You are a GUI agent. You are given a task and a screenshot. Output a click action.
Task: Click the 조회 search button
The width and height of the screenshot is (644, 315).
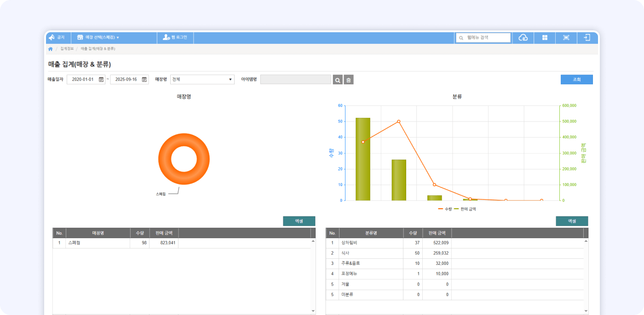(576, 80)
